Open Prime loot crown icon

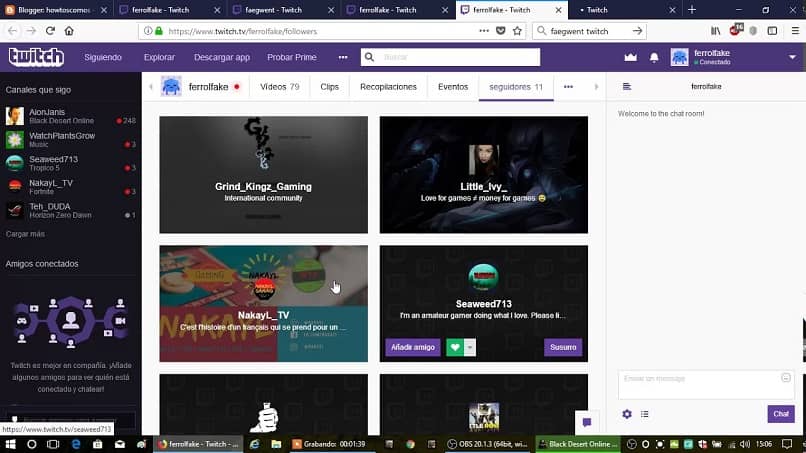[x=631, y=57]
